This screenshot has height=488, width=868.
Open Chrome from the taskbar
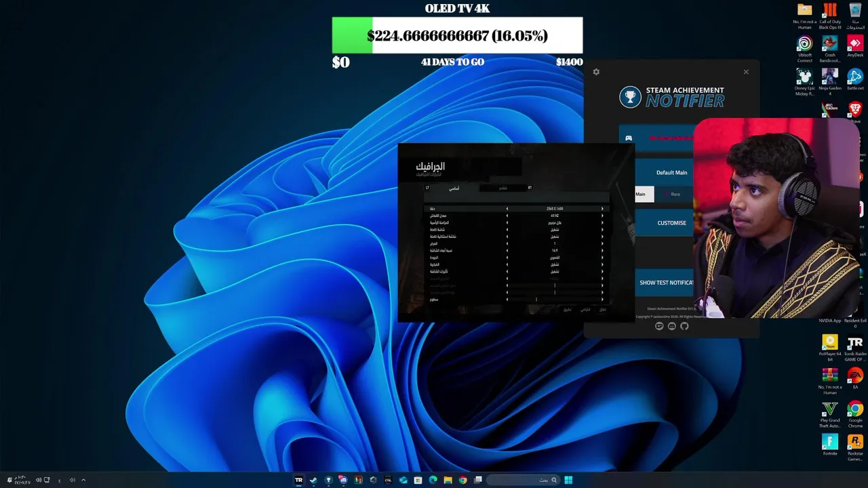pyautogui.click(x=462, y=480)
